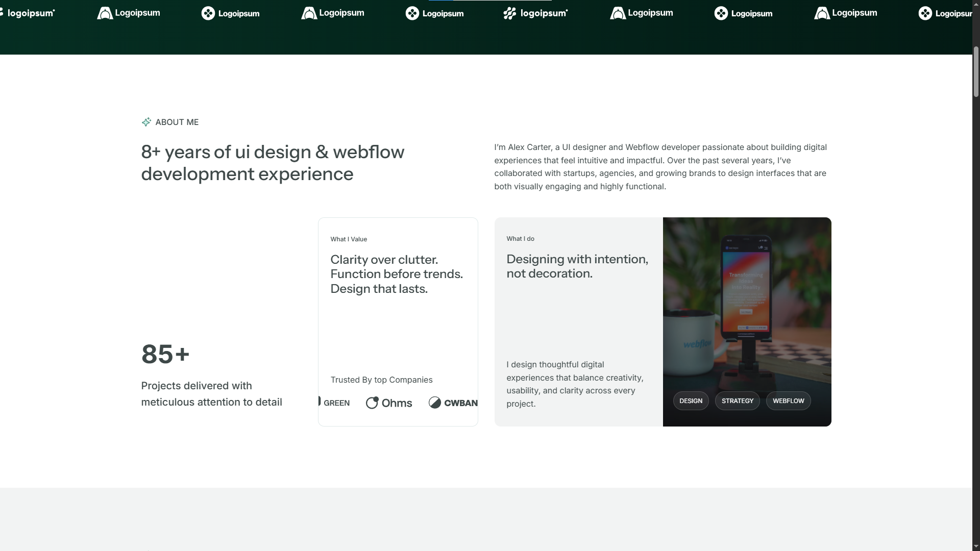Click 'Designing with intention, not decoration.' heading
The height and width of the screenshot is (551, 980).
point(577,266)
